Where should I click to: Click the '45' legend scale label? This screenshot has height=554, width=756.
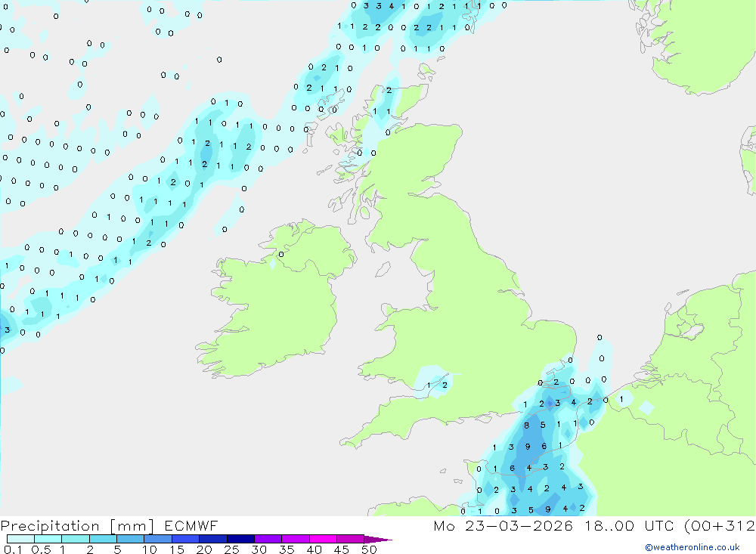342,549
